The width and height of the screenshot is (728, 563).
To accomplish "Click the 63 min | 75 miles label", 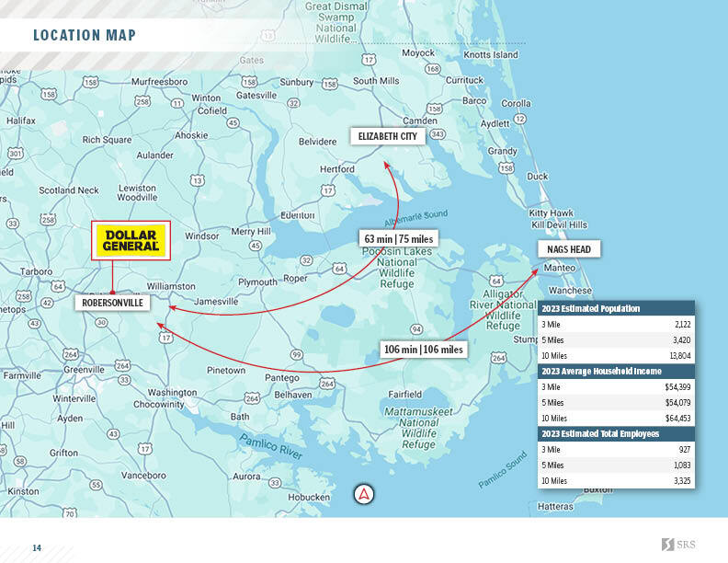I will (x=398, y=239).
